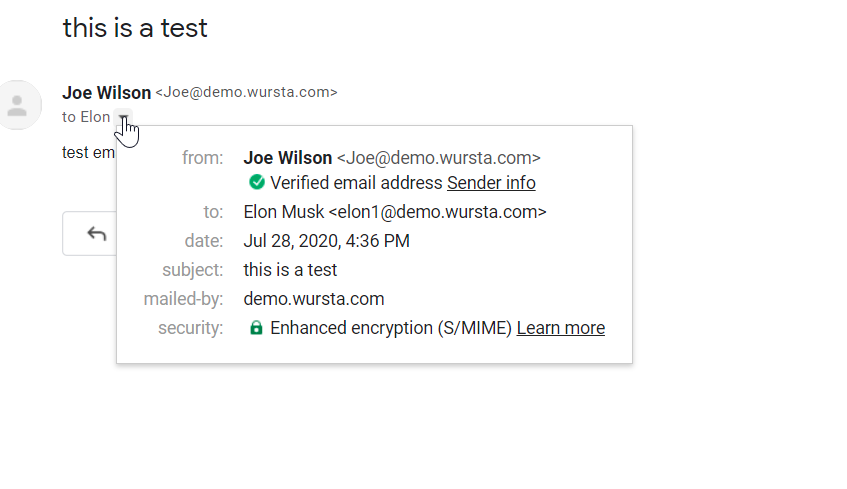Click the message body text
Screen dimensions: 847x489
[x=88, y=153]
